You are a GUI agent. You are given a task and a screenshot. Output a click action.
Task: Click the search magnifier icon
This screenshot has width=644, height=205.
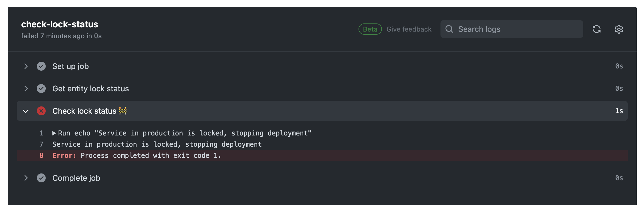(449, 29)
